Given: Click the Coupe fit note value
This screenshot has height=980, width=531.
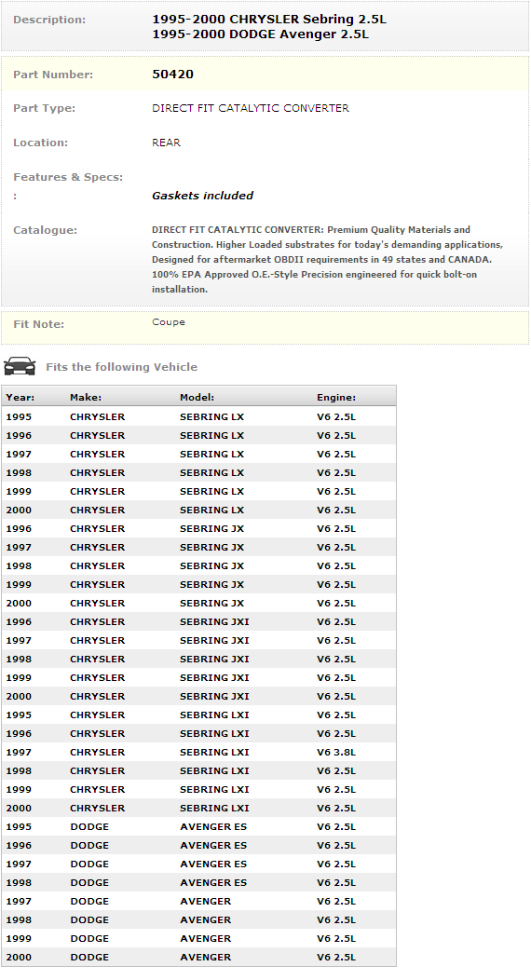Looking at the screenshot, I should (x=169, y=322).
